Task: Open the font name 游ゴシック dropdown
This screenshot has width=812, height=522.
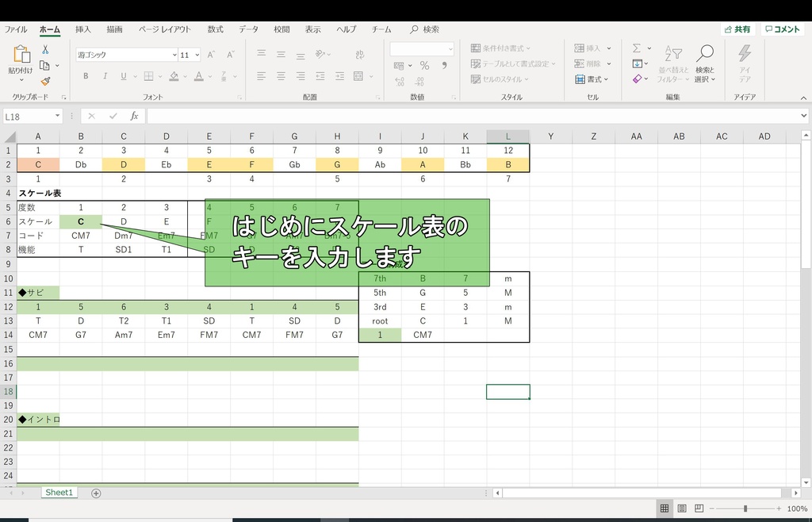Action: (x=174, y=55)
